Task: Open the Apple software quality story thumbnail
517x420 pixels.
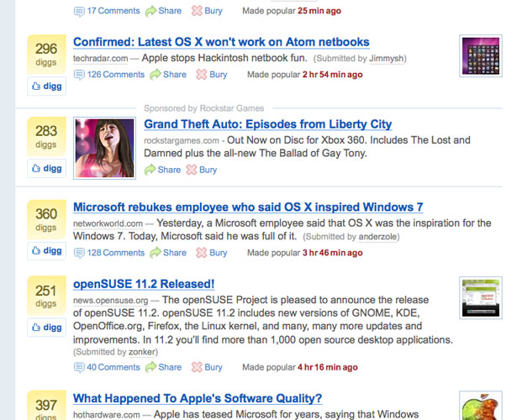Action: click(x=481, y=406)
